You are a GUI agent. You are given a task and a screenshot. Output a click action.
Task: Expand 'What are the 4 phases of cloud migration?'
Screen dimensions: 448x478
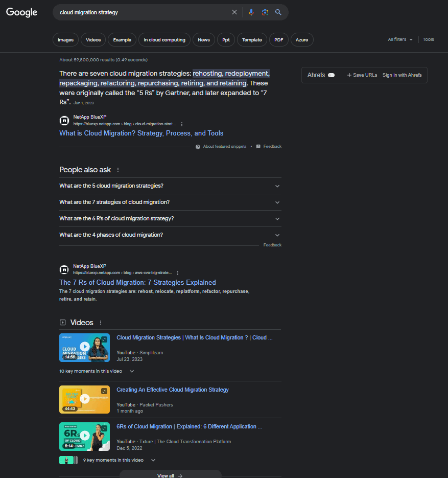[170, 235]
